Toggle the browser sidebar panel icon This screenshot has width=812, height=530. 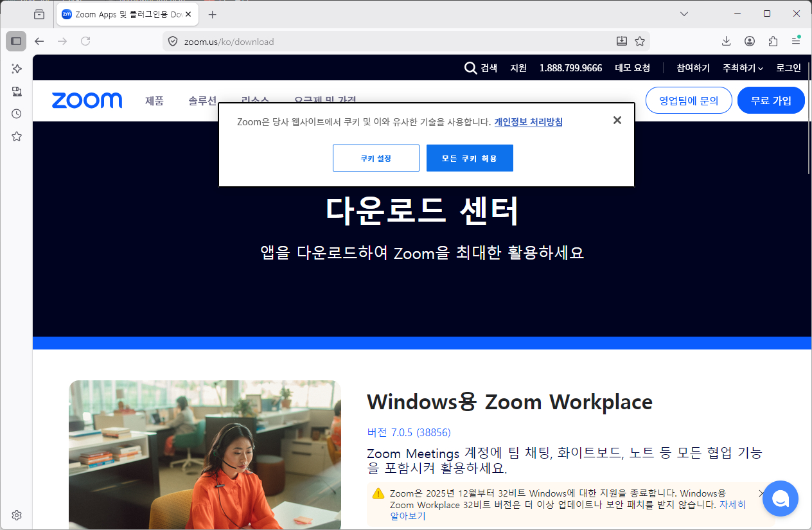tap(16, 41)
